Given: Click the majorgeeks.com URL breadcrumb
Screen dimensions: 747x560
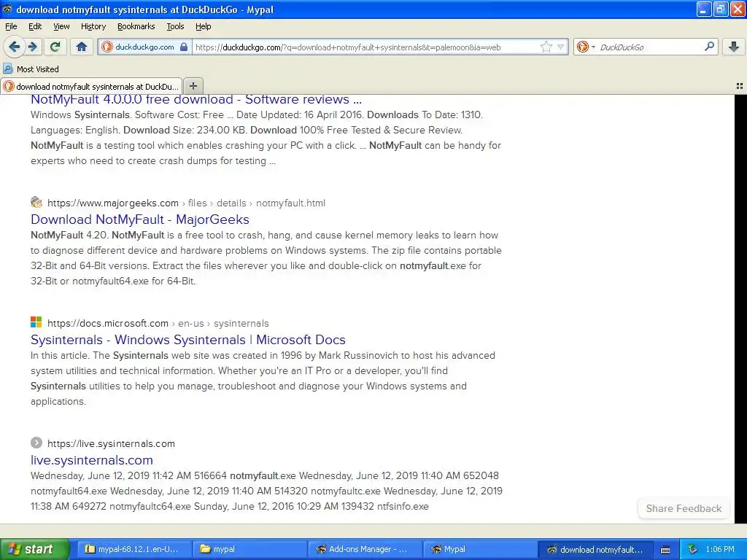Looking at the screenshot, I should 186,203.
